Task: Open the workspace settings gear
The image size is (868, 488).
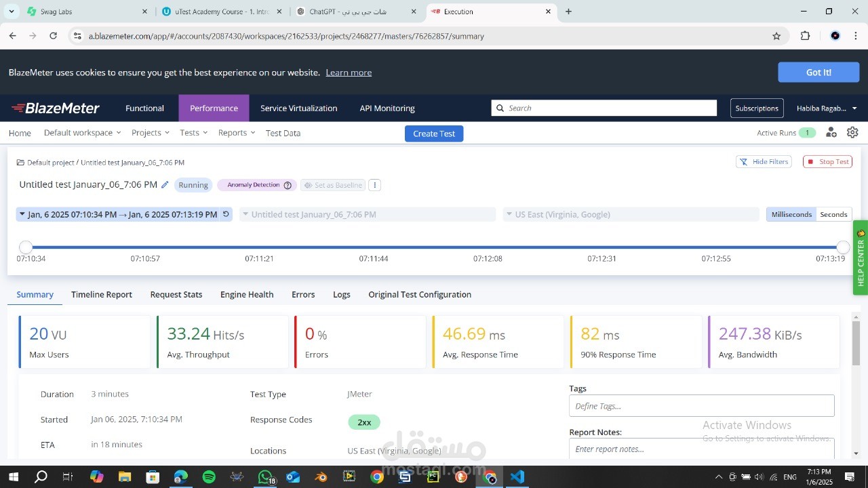Action: pos(852,132)
